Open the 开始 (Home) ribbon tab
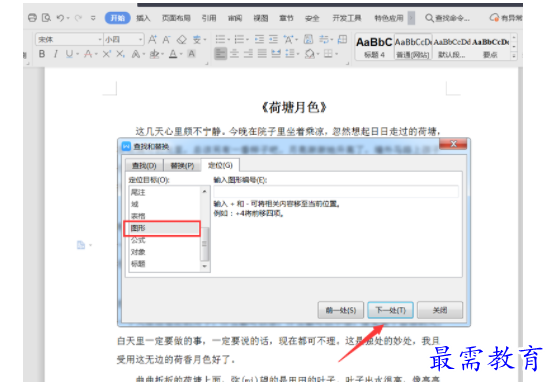Screen dimensions: 551x390 [x=117, y=18]
